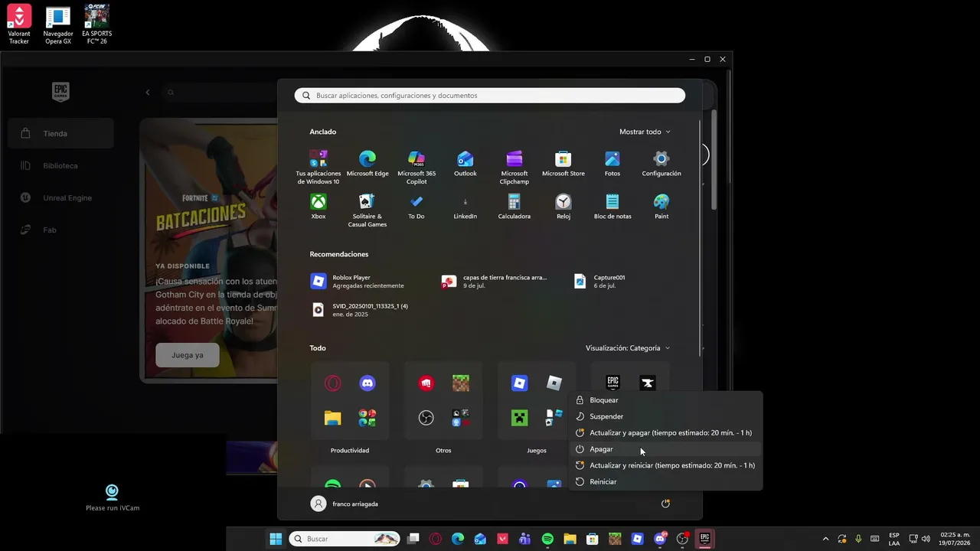
Task: Click Juega ya in Epic Games Launcher
Action: coord(188,355)
